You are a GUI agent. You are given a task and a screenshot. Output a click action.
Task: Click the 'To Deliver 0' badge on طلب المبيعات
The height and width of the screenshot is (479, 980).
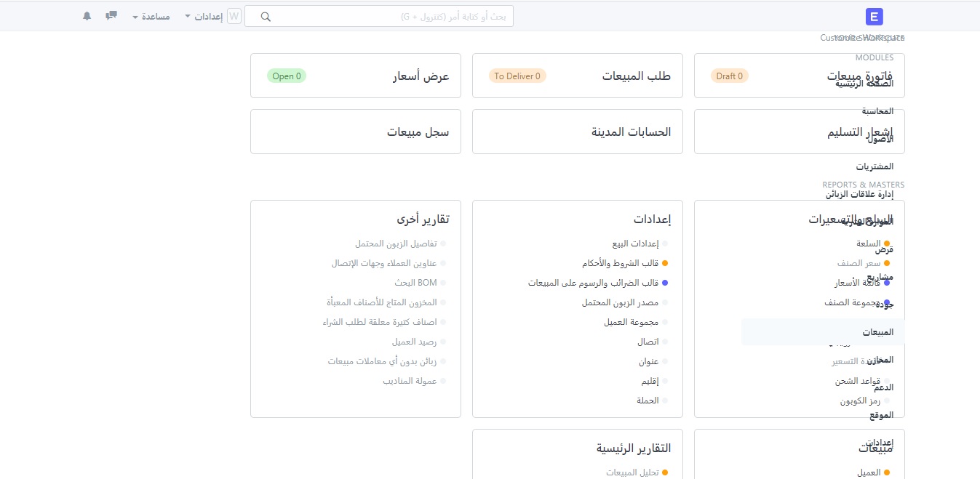[x=517, y=75]
